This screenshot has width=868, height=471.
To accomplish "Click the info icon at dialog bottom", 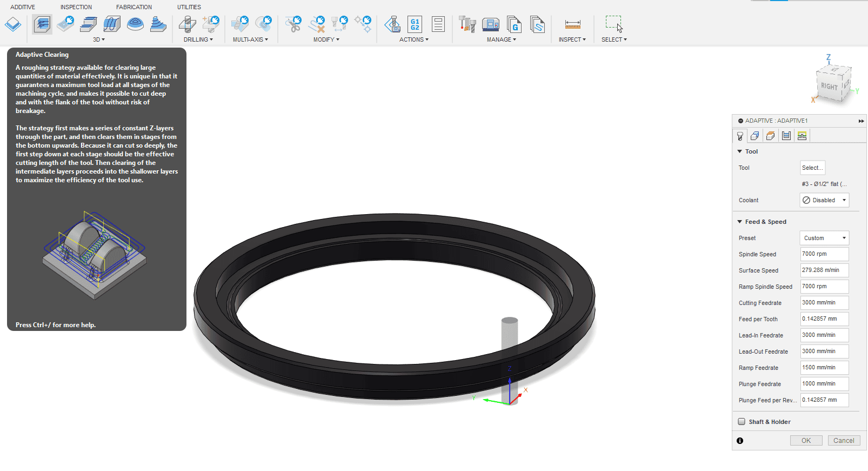I will [x=740, y=441].
